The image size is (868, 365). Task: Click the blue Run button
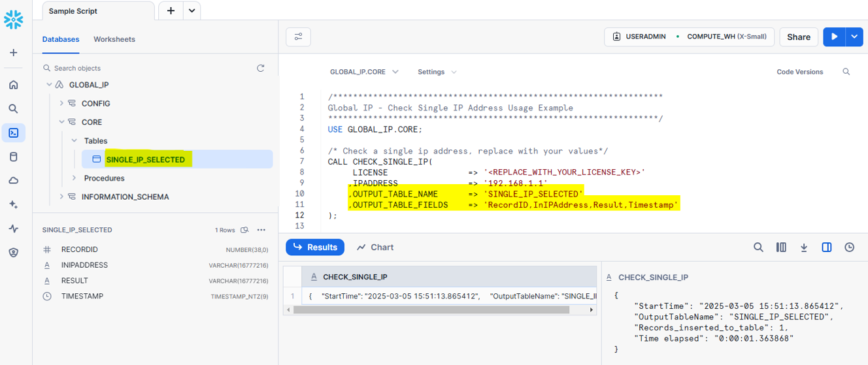pyautogui.click(x=834, y=37)
